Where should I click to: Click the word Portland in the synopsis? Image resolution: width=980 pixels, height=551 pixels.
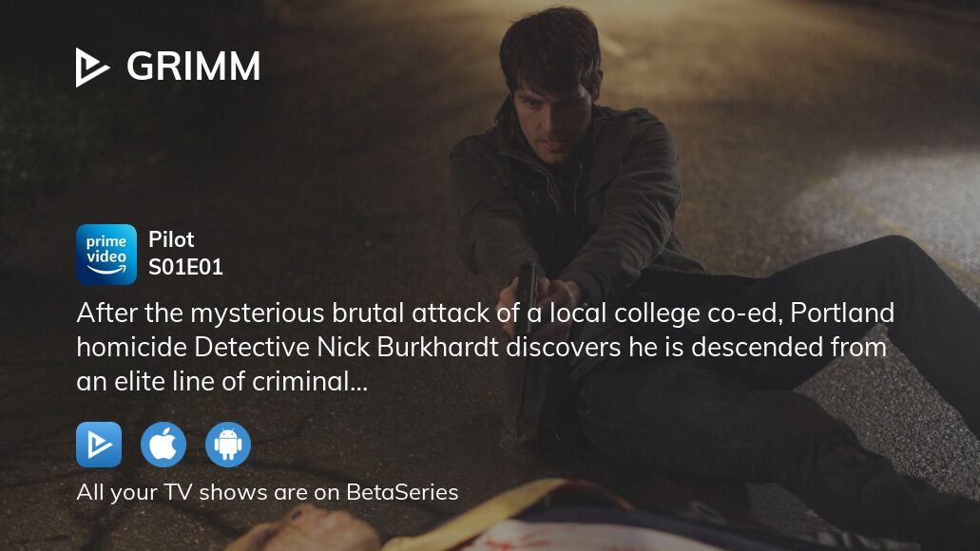pyautogui.click(x=842, y=313)
